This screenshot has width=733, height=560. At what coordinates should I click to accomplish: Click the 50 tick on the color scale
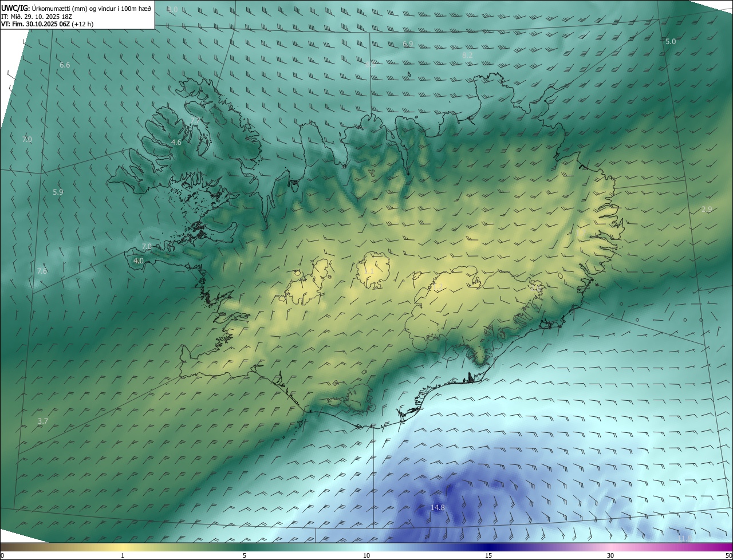728,556
